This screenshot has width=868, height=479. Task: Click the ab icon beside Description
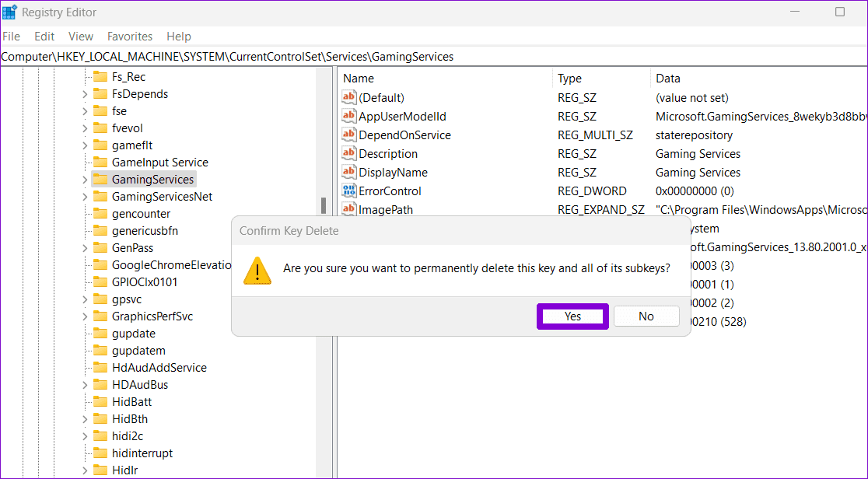pos(348,153)
